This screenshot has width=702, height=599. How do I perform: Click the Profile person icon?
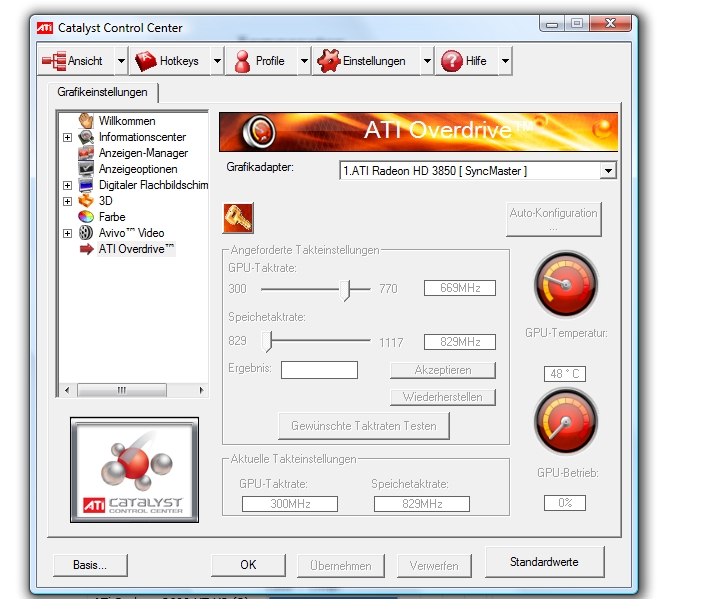pos(242,61)
